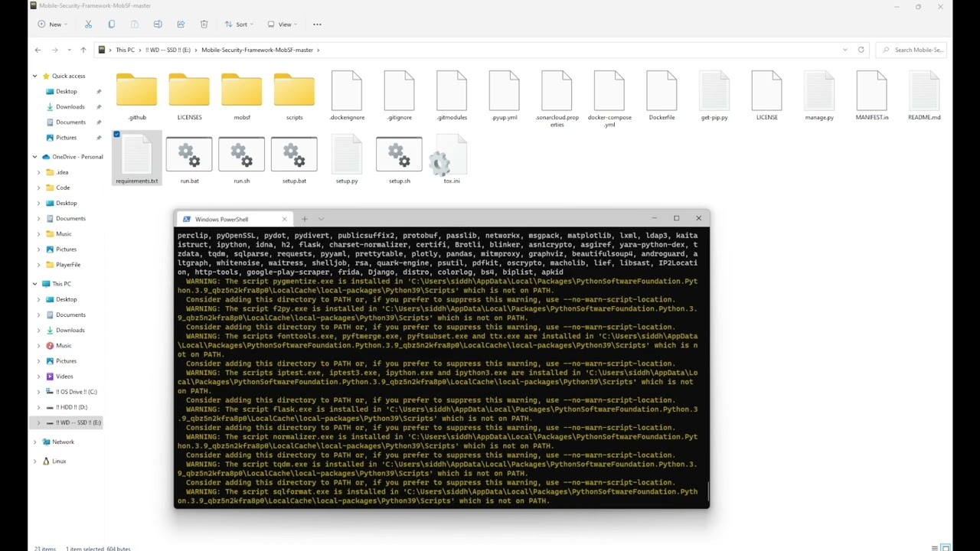Click the Share icon in Explorer toolbar
This screenshot has height=551, width=980.
(x=181, y=24)
